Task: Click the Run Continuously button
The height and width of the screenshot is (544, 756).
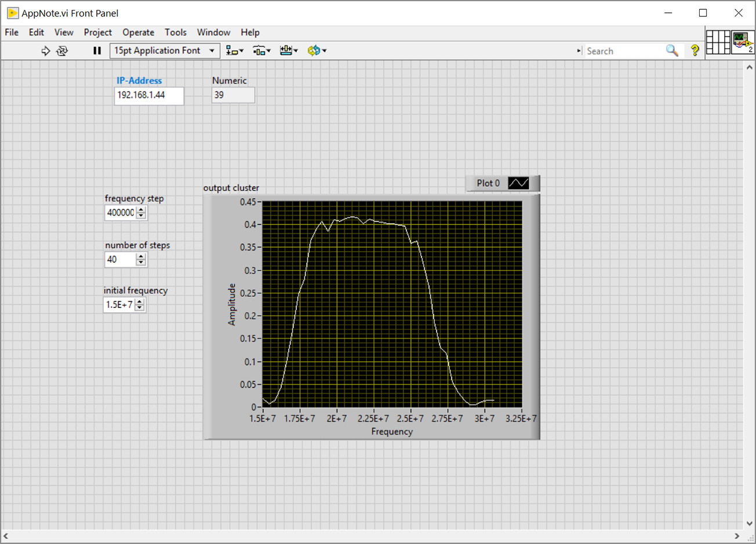Action: (62, 51)
